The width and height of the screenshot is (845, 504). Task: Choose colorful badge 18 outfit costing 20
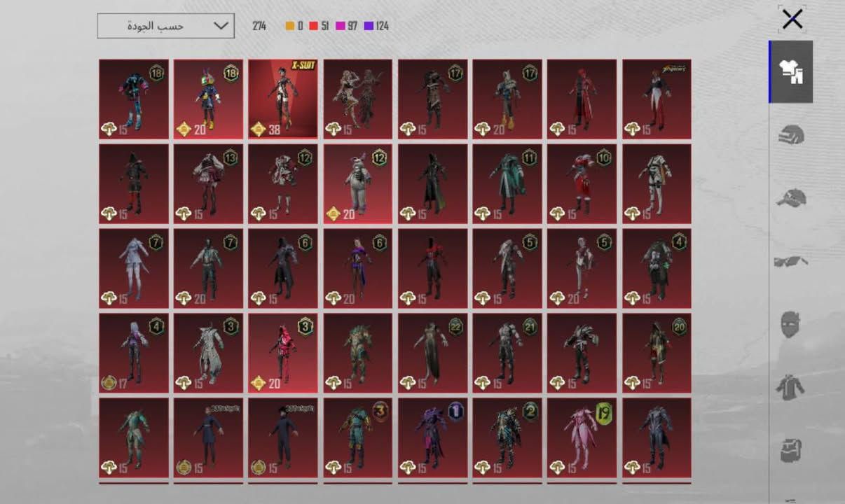208,99
